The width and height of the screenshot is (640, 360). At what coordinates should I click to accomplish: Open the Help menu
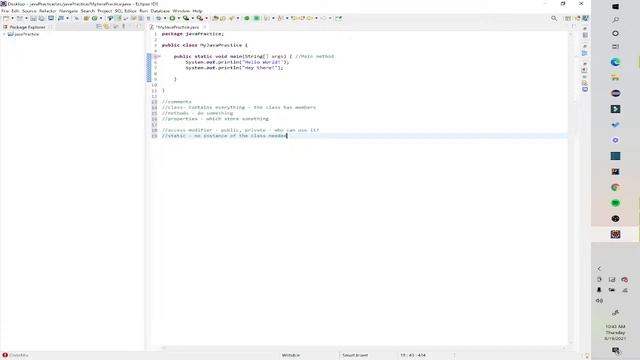point(197,11)
